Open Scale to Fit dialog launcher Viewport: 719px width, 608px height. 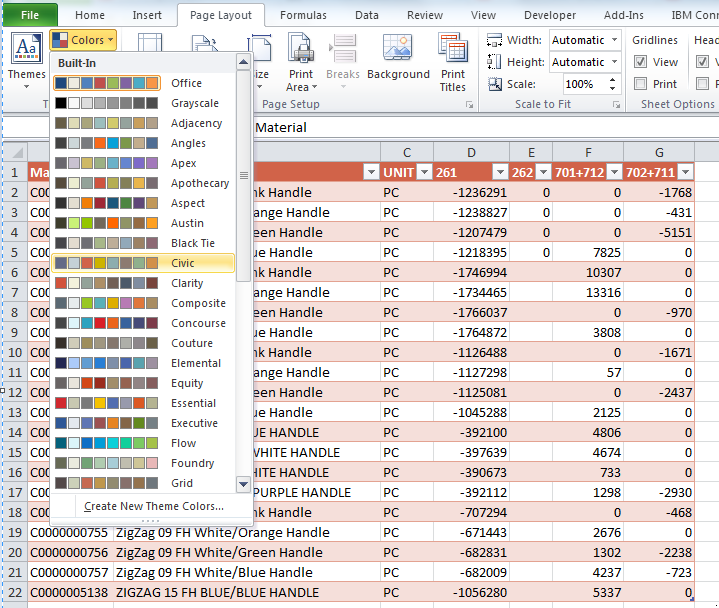pyautogui.click(x=616, y=105)
